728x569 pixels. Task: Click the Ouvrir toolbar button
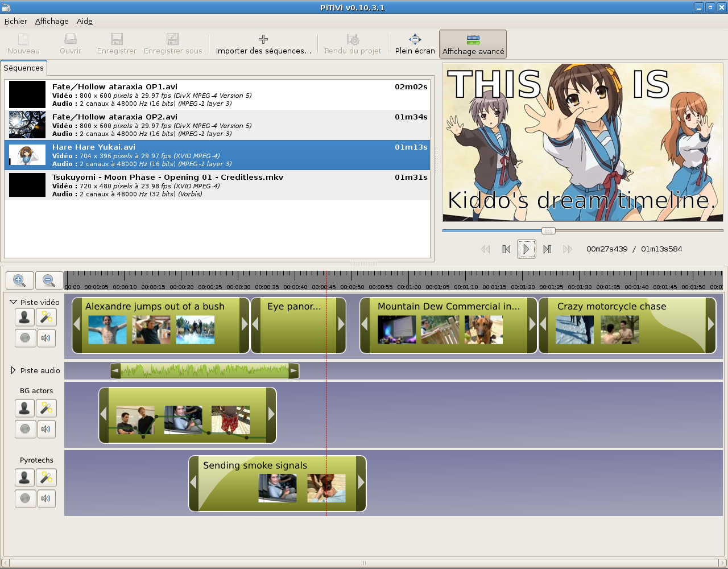coord(71,44)
